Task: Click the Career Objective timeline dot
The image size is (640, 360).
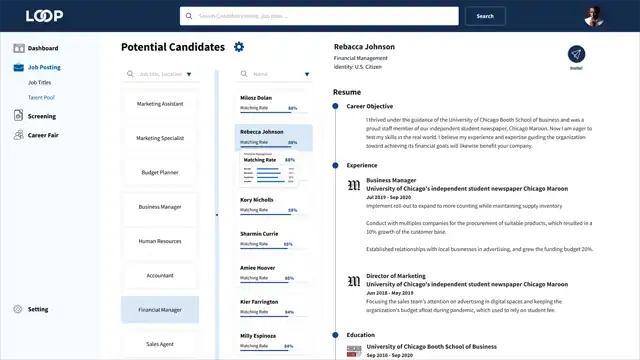Action: 335,106
